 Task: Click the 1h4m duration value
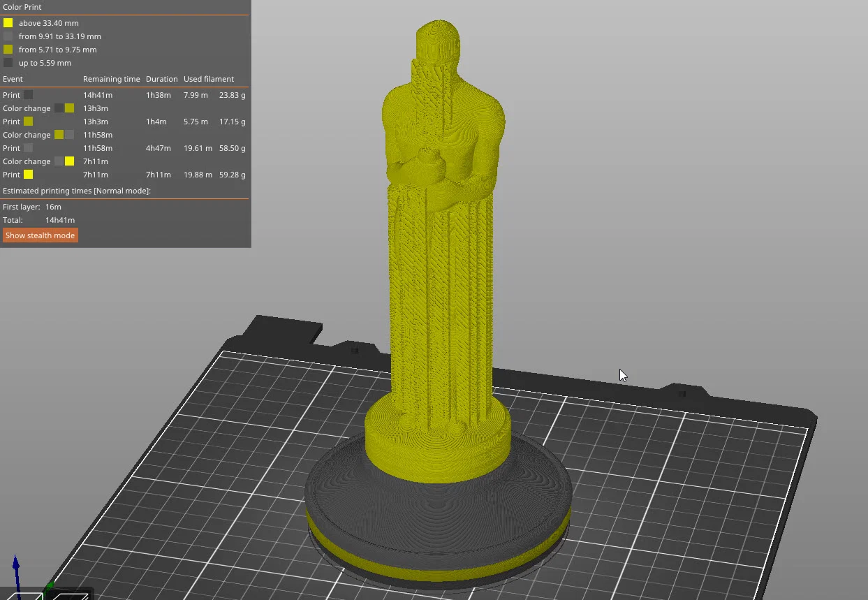(156, 122)
